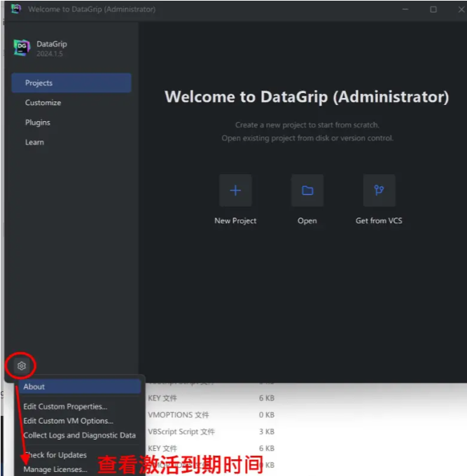467x476 pixels.
Task: Click the New Project plus icon
Action: tap(235, 190)
